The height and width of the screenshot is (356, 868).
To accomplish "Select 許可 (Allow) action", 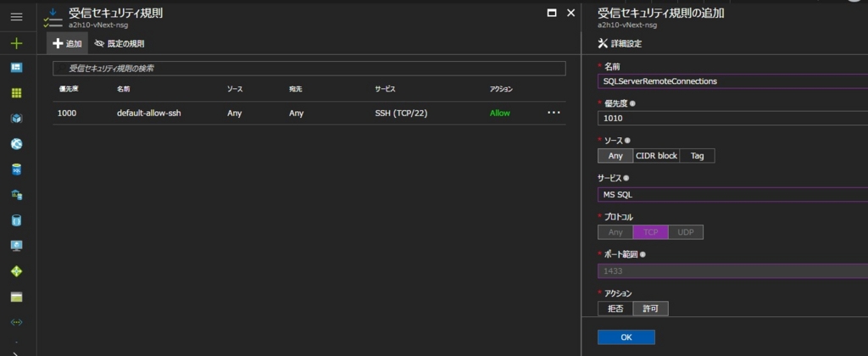I will [650, 309].
